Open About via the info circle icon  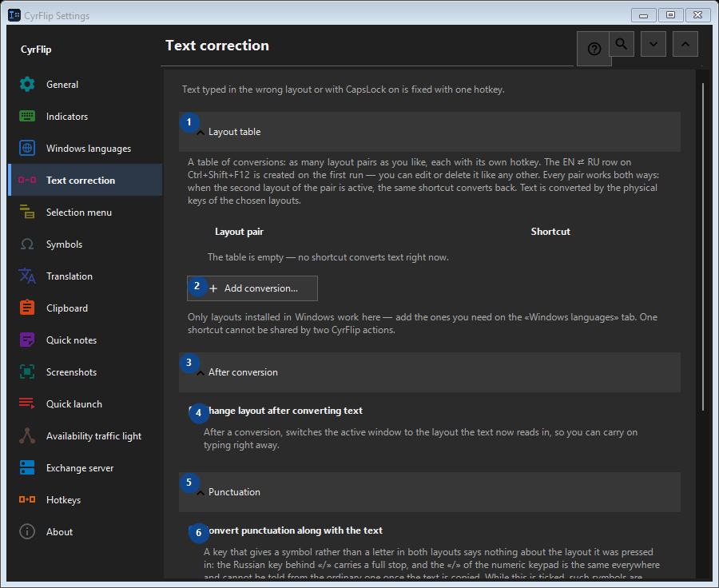pyautogui.click(x=27, y=532)
